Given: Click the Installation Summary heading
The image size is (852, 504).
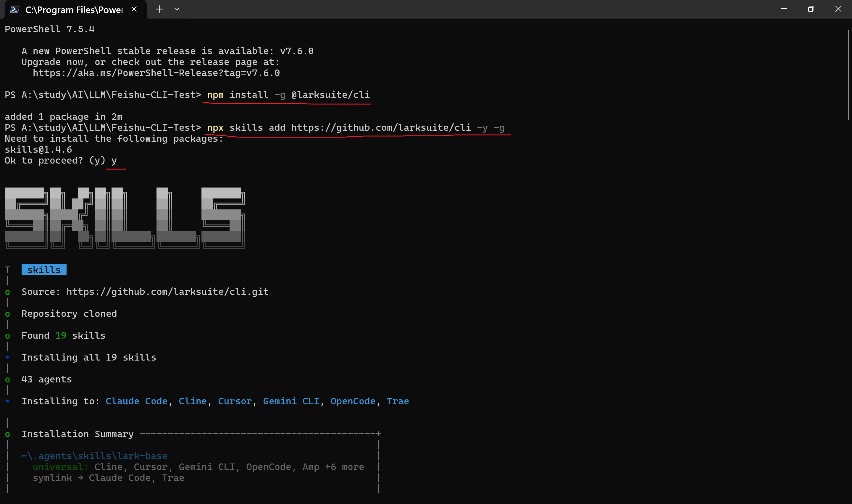Looking at the screenshot, I should click(78, 434).
